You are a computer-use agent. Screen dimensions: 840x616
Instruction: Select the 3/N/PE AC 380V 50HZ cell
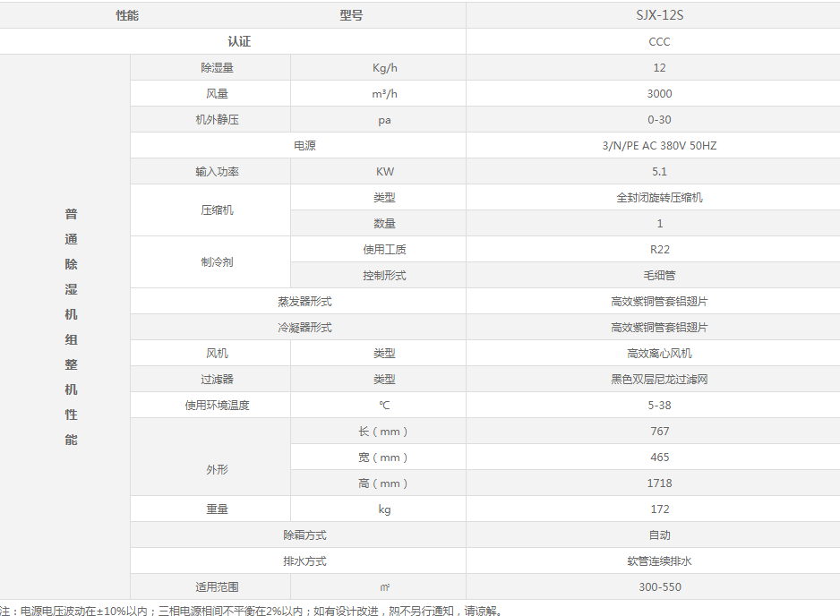click(x=659, y=145)
